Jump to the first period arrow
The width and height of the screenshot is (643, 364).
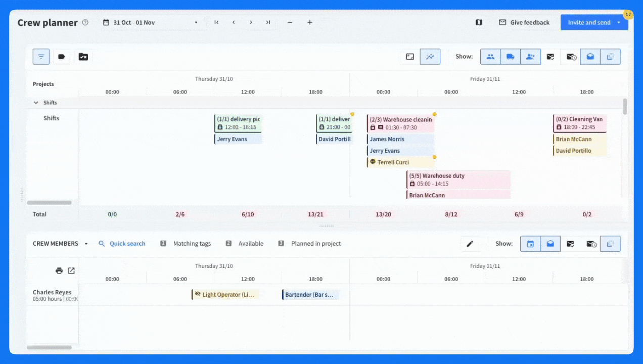tap(216, 22)
